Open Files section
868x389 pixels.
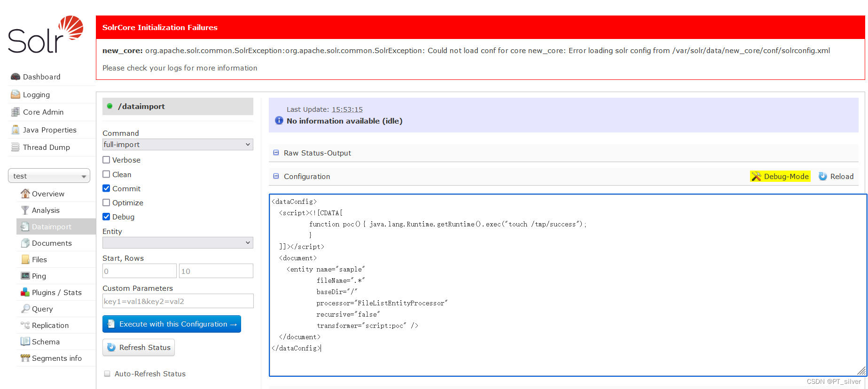(39, 259)
